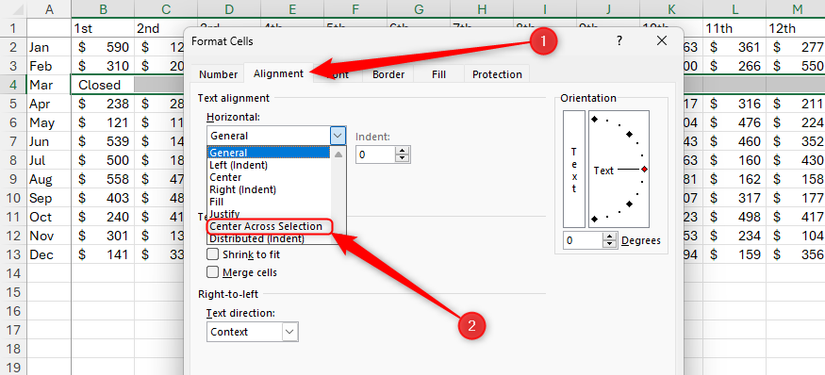The image size is (825, 375).
Task: Click the 'Dec' cell in the worksheet
Action: 49,255
